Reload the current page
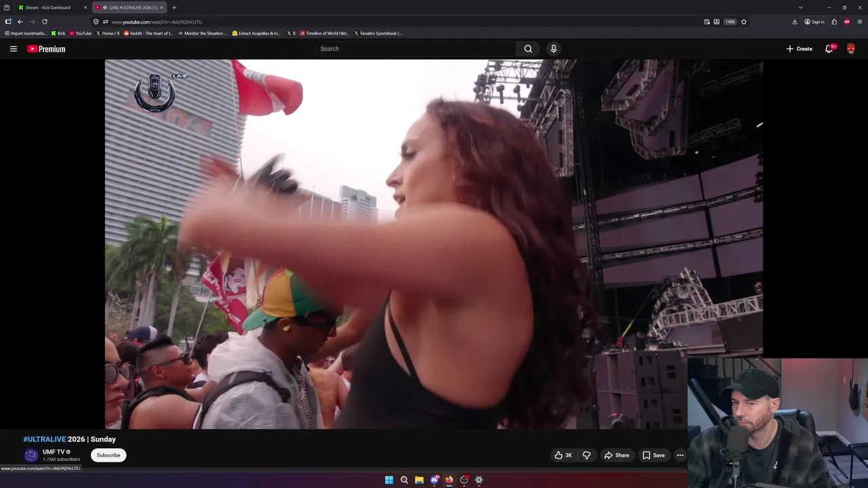 (x=45, y=22)
